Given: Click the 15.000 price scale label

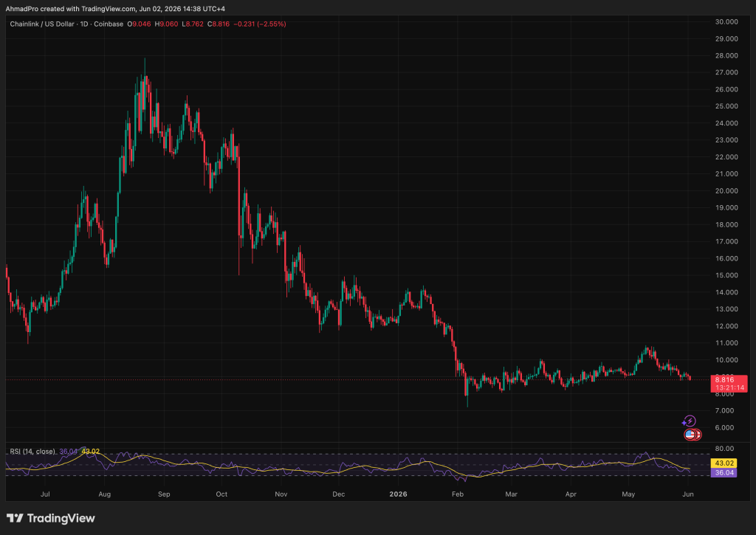Looking at the screenshot, I should point(726,275).
